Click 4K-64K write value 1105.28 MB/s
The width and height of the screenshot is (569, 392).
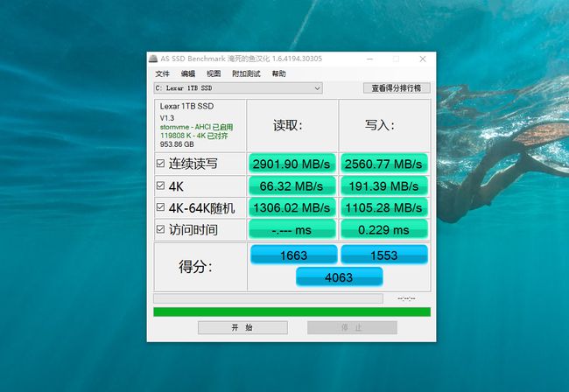pyautogui.click(x=383, y=207)
